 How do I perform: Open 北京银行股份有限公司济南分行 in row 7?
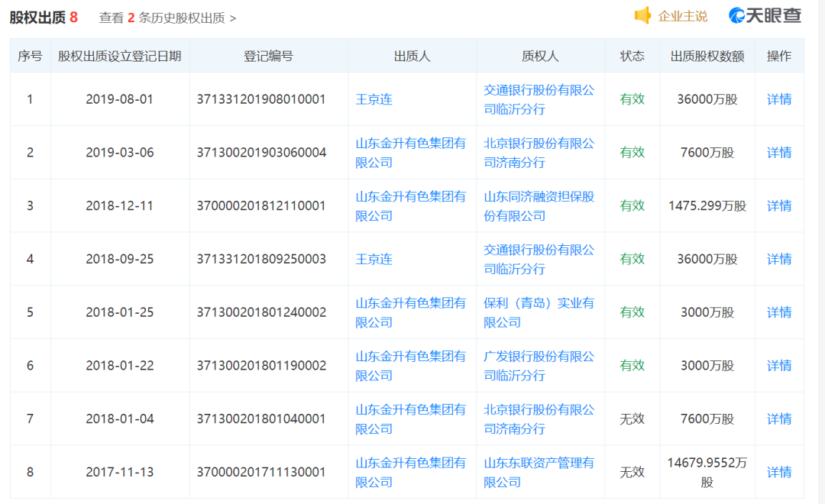click(539, 418)
